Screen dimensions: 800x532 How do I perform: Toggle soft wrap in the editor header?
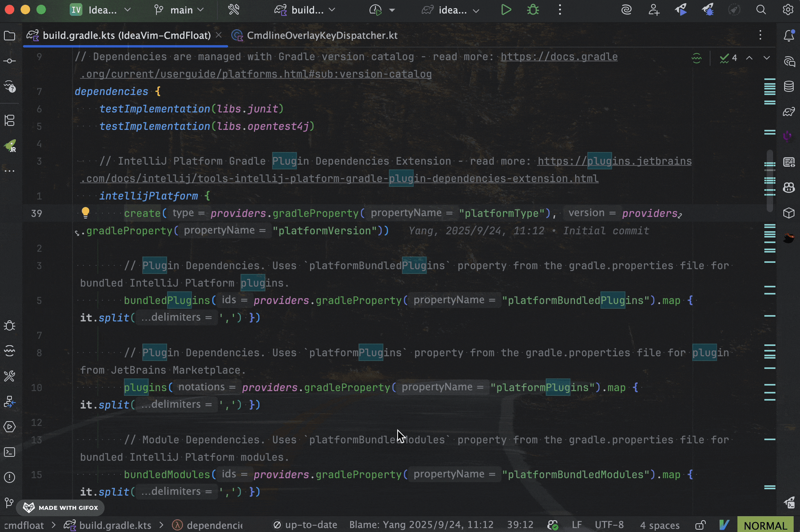click(x=697, y=58)
